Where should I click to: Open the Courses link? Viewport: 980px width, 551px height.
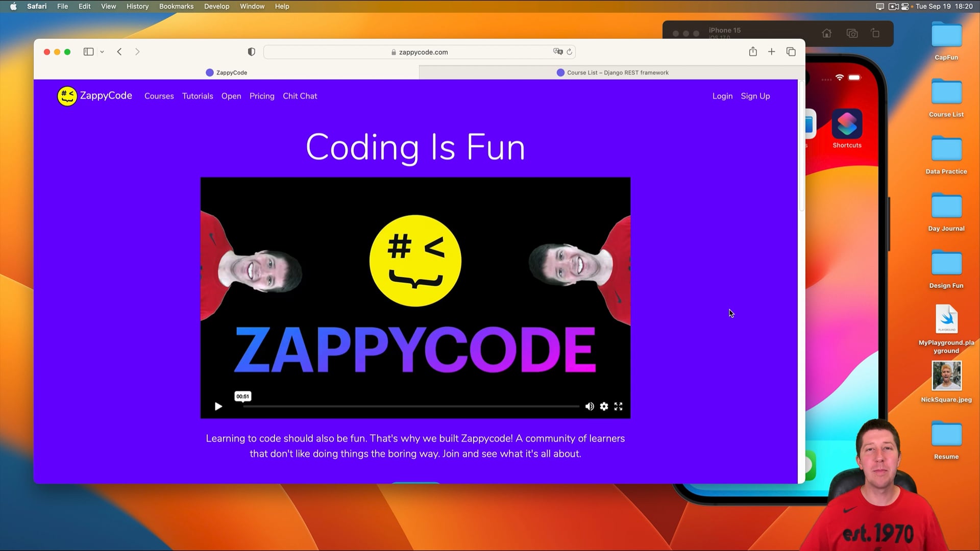159,96
